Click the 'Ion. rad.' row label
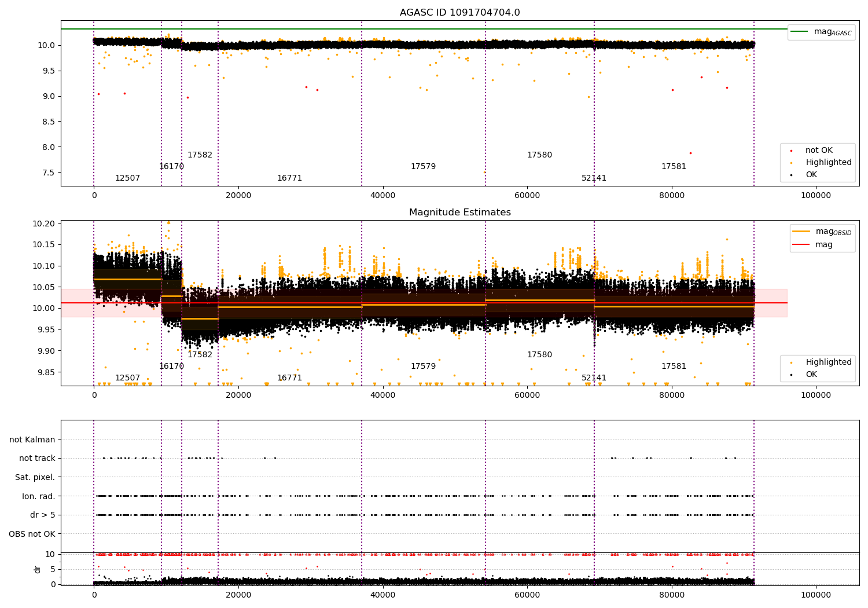 pyautogui.click(x=39, y=496)
